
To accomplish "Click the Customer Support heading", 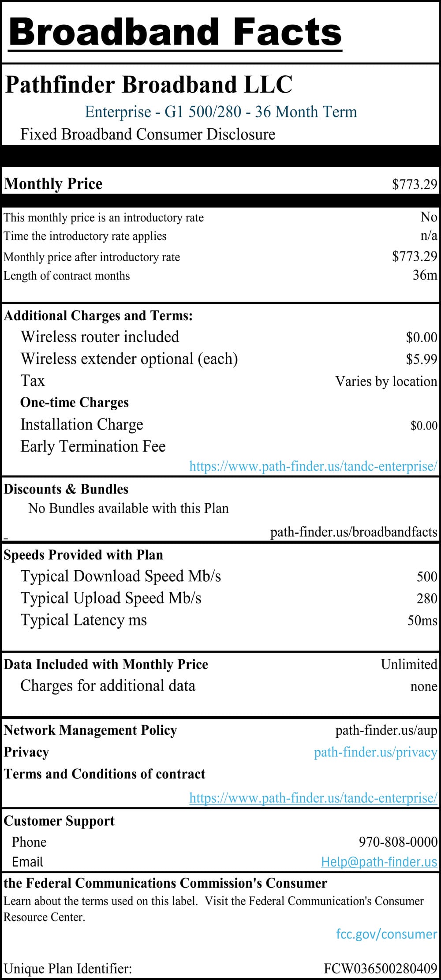I will pyautogui.click(x=59, y=821).
